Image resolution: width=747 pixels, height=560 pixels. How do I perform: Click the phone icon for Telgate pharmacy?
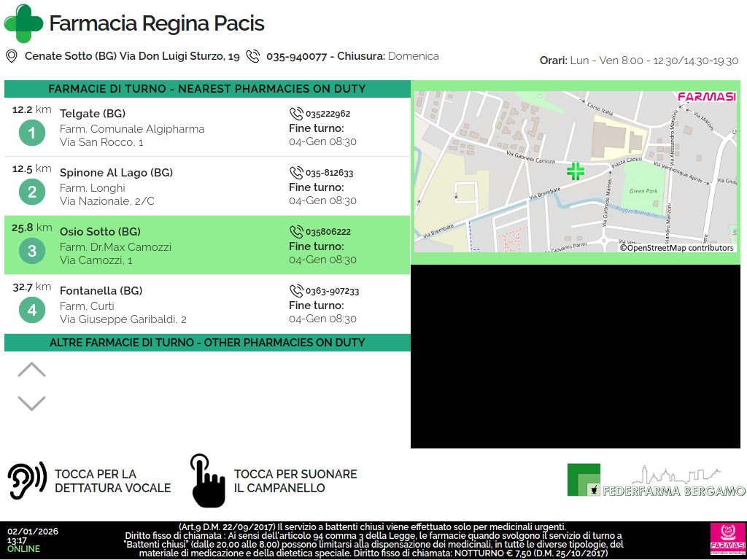tap(295, 114)
